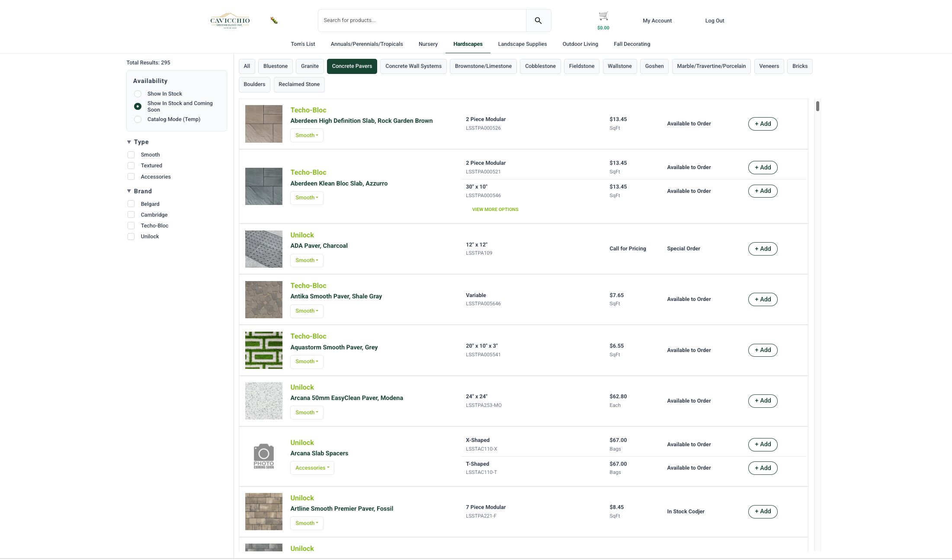
Task: Open the Tom's List menu
Action: click(x=303, y=44)
